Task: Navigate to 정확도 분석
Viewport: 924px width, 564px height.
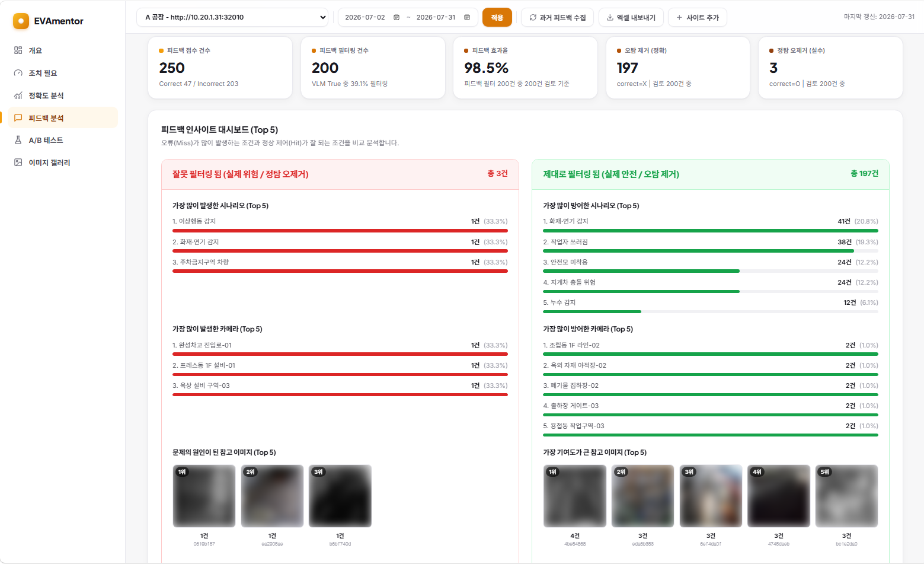Action: pos(63,95)
